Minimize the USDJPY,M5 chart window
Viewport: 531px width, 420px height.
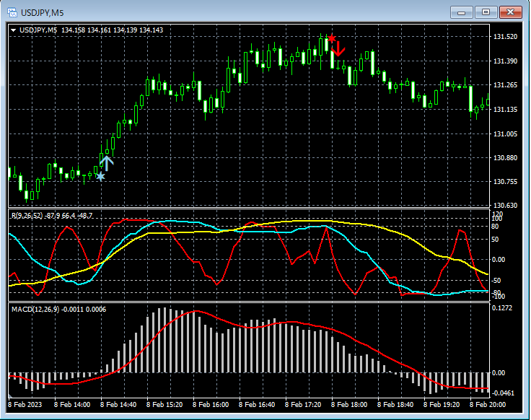coord(462,12)
